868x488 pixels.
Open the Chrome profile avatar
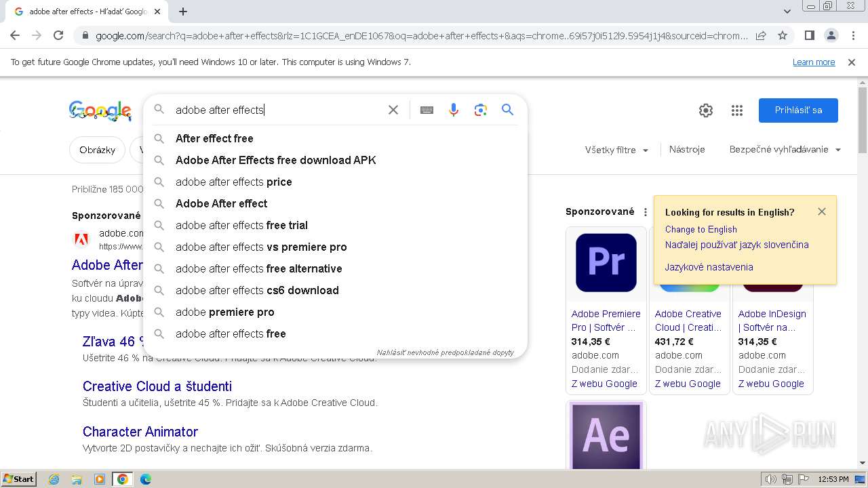(x=831, y=35)
